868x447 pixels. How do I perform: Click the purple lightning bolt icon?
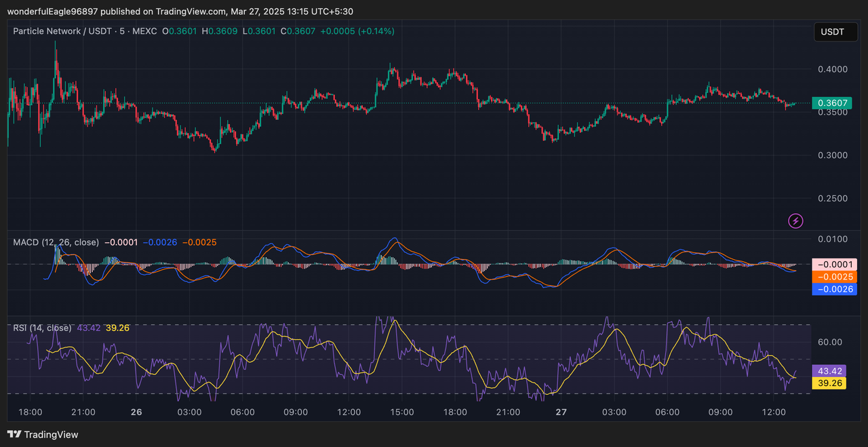796,220
